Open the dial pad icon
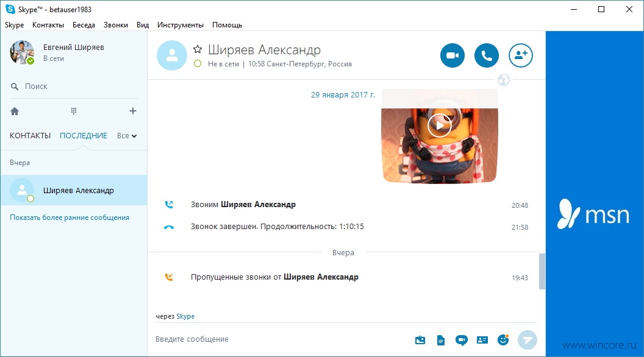This screenshot has width=644, height=357. point(74,111)
